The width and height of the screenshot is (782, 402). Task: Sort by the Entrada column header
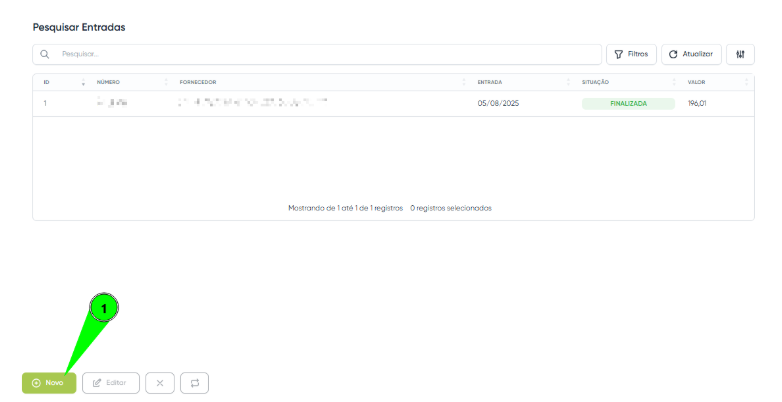coord(490,82)
